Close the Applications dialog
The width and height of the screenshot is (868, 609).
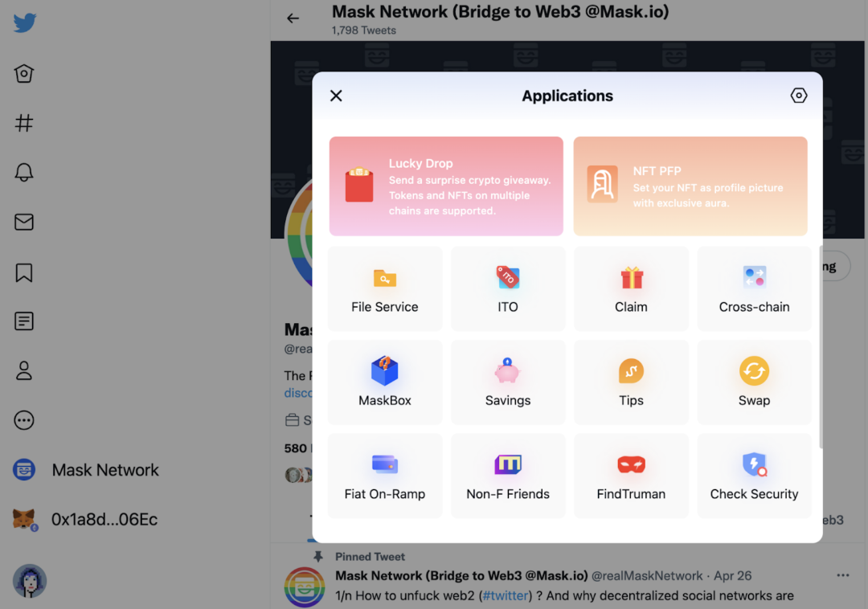[336, 96]
